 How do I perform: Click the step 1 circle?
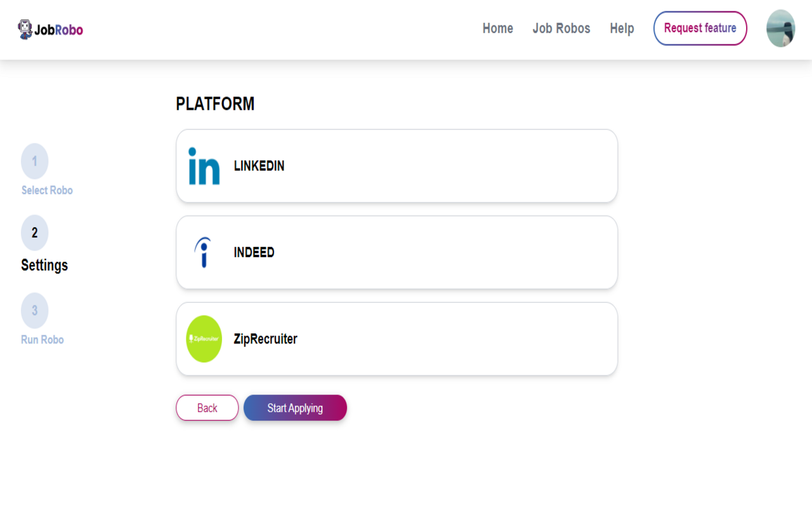click(x=35, y=161)
